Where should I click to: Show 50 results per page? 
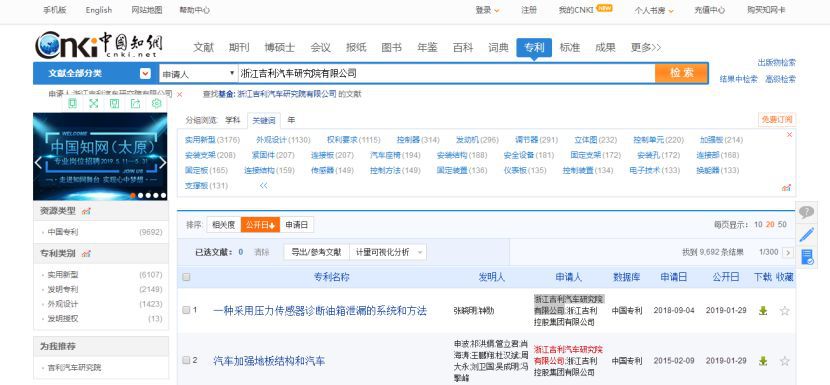click(x=782, y=225)
